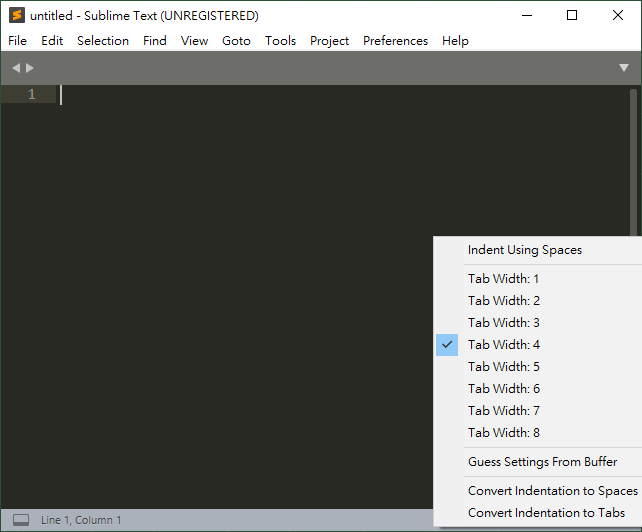
Task: Select the checked Tab Width: 4 entry
Action: (538, 345)
